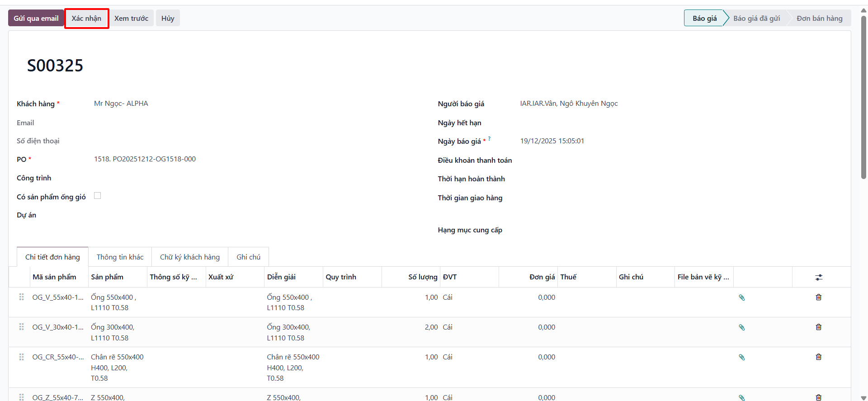868x401 pixels.
Task: Select the Báo giá đã gửi status stage
Action: tap(756, 18)
